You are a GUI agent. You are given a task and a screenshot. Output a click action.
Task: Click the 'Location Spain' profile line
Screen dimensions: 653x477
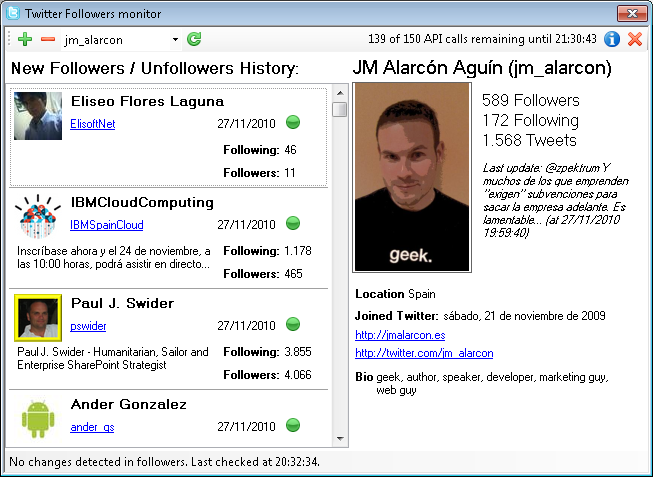click(x=395, y=294)
